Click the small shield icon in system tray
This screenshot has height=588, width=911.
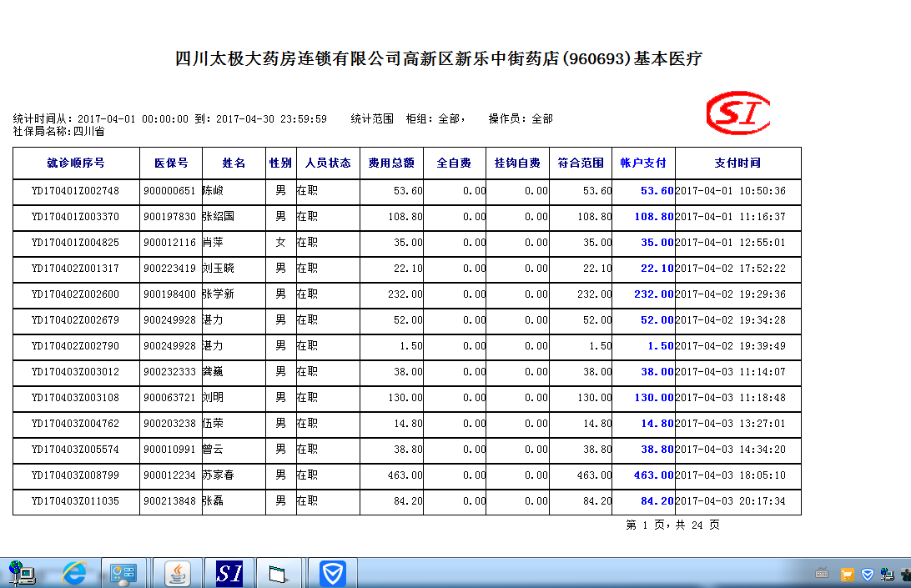(868, 575)
